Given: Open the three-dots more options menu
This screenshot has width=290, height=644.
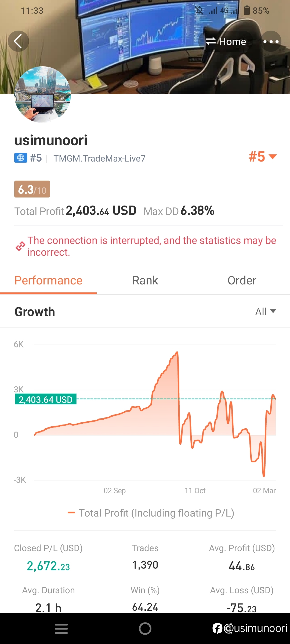Looking at the screenshot, I should click(x=271, y=41).
